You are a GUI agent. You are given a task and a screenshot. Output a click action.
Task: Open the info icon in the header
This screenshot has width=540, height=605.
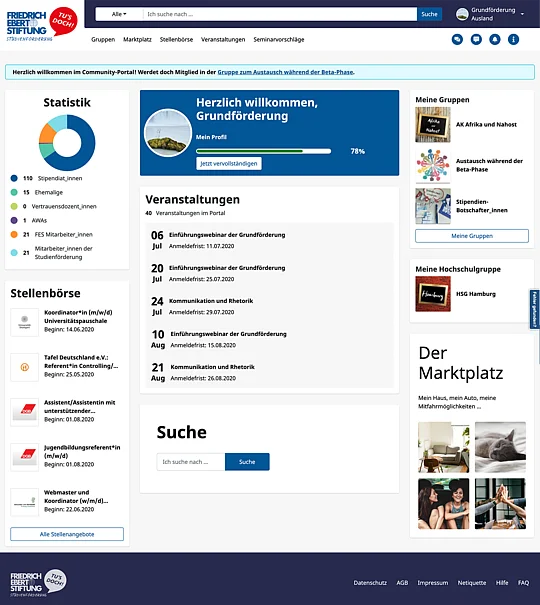coord(513,39)
